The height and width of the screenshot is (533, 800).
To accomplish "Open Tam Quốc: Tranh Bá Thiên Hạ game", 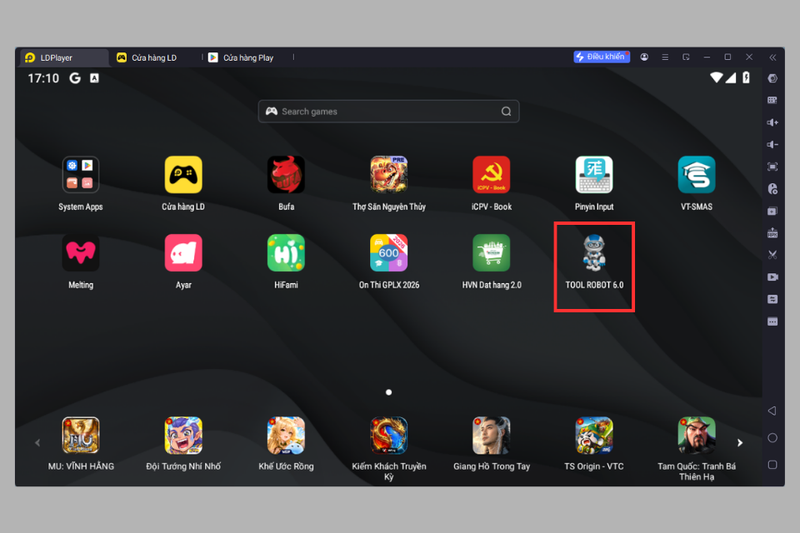I will (x=696, y=435).
